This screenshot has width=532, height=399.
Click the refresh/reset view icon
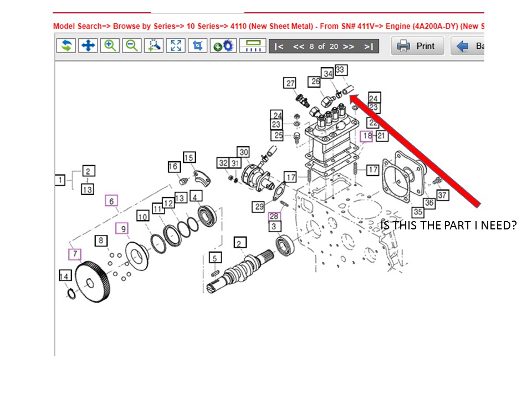tap(66, 45)
